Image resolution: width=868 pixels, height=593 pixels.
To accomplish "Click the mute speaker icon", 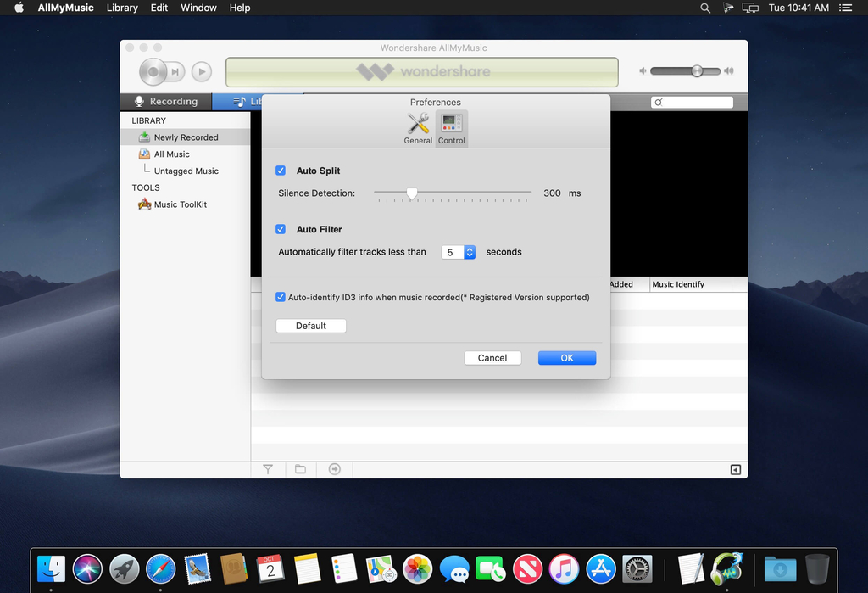I will (x=643, y=71).
